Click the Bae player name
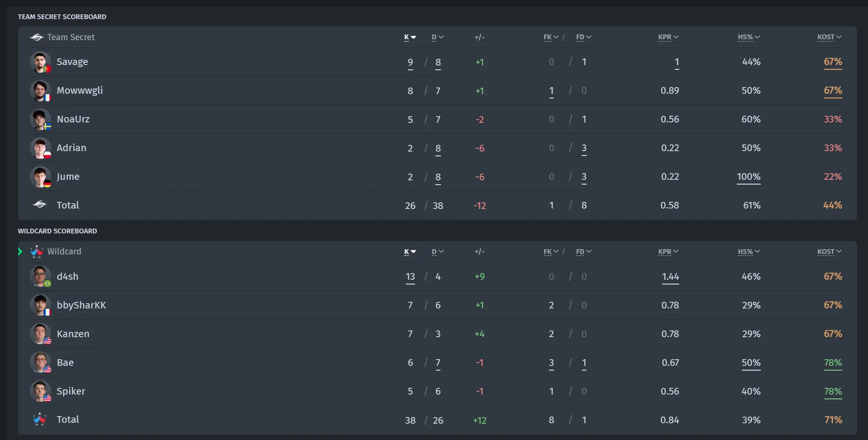The height and width of the screenshot is (440, 868). pos(65,363)
